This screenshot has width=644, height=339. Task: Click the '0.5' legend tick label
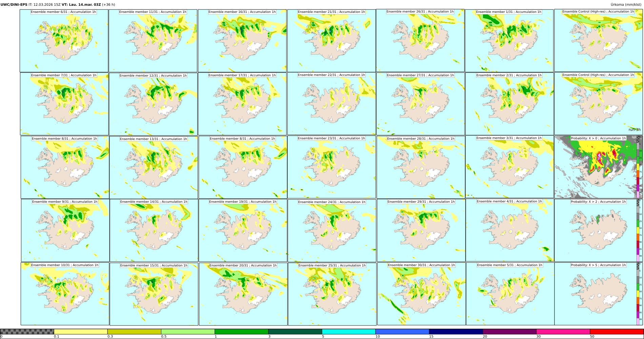click(164, 337)
